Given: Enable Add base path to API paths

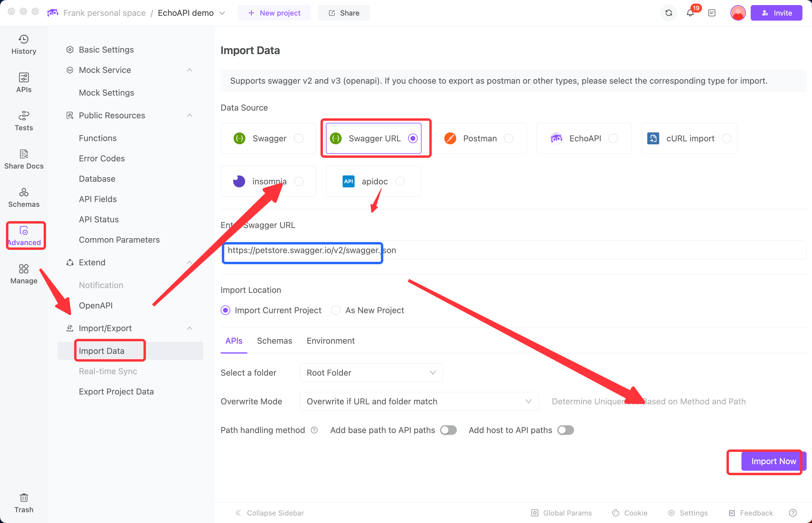Looking at the screenshot, I should (x=448, y=430).
